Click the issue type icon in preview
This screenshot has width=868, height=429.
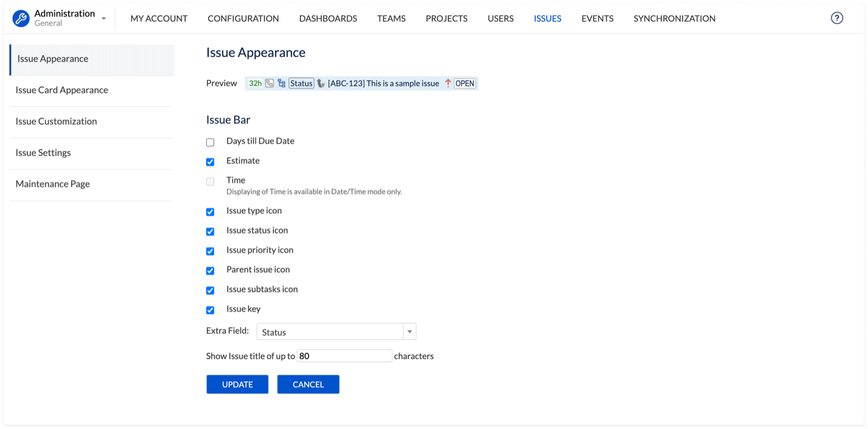pos(321,83)
